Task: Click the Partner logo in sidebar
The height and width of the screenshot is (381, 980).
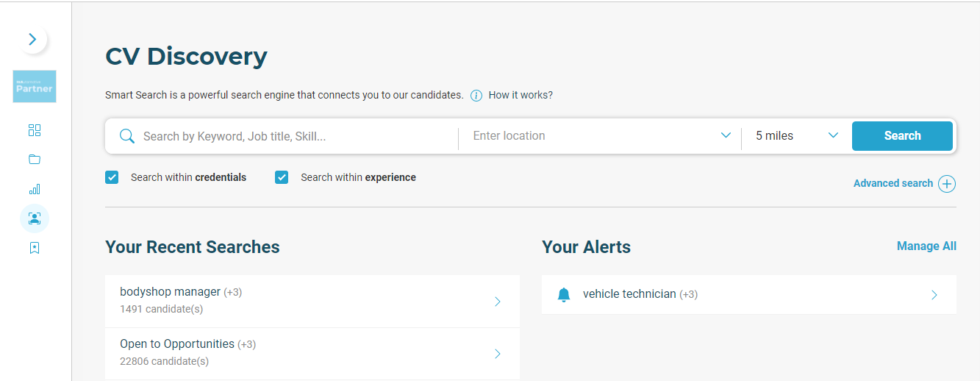Action: point(35,87)
